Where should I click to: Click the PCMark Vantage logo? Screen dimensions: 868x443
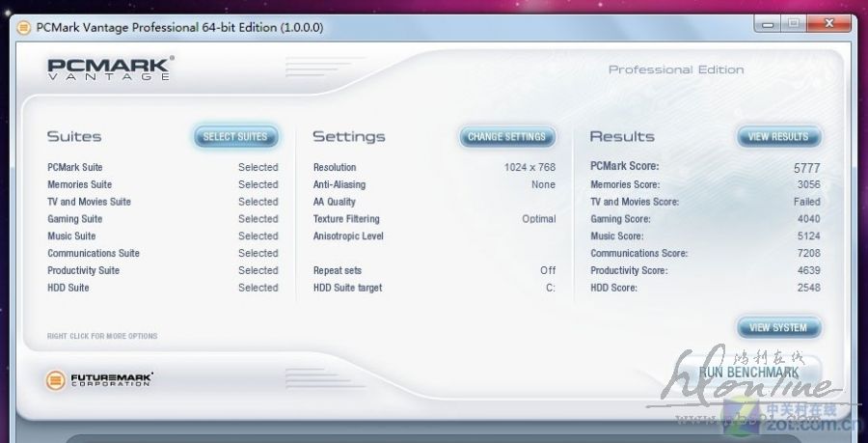[x=111, y=69]
